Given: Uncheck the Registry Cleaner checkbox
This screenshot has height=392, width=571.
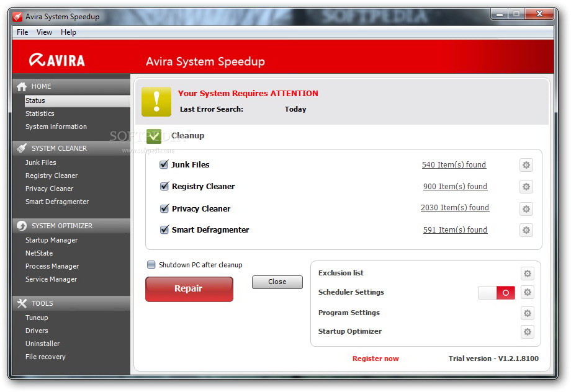Looking at the screenshot, I should coord(164,186).
